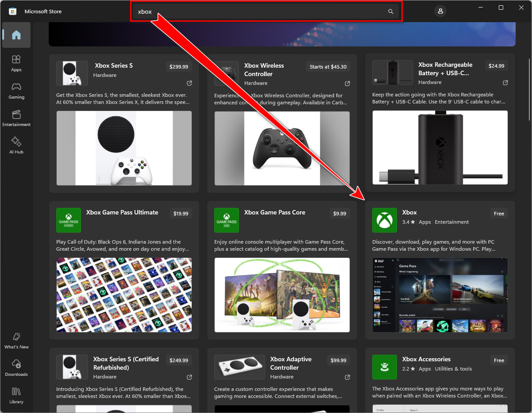
Task: Click the Xbox Game Pass Core preview image
Action: tap(282, 295)
